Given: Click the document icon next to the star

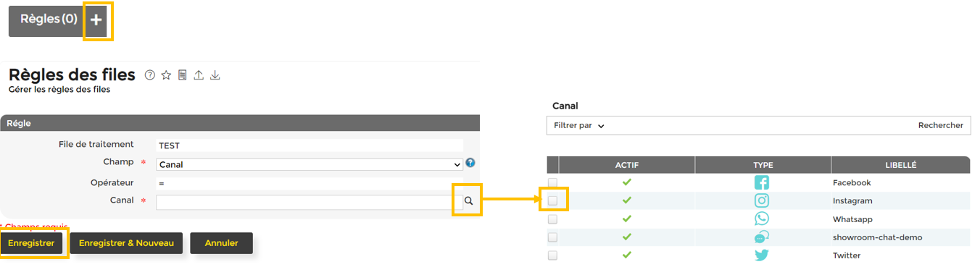Looking at the screenshot, I should [183, 75].
